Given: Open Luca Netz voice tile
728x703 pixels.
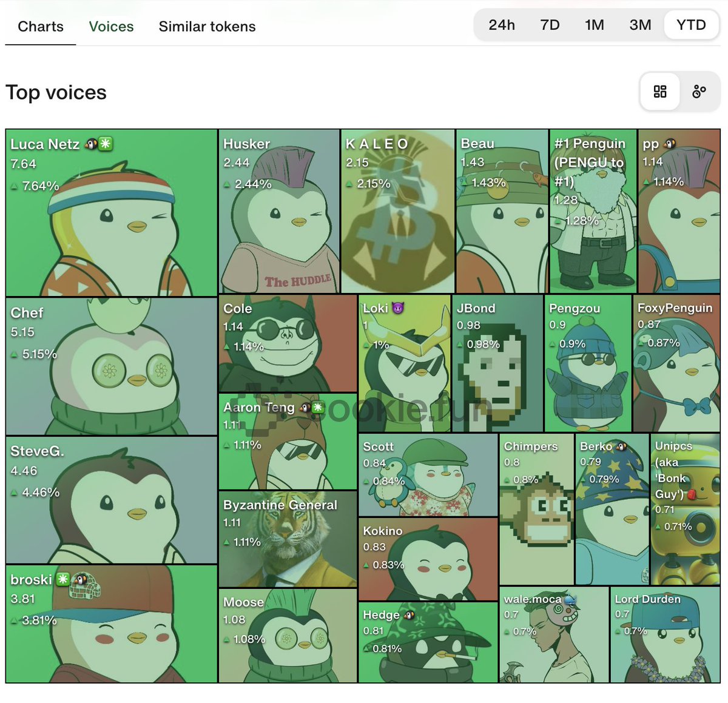Looking at the screenshot, I should tap(112, 212).
